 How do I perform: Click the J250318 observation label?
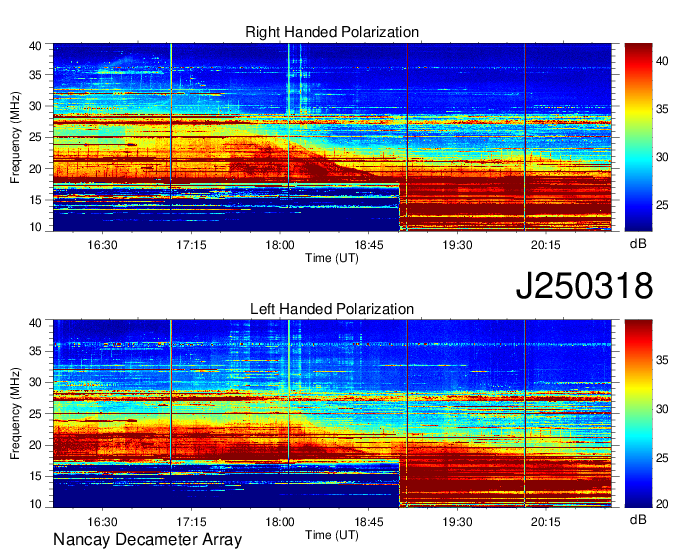(x=584, y=286)
